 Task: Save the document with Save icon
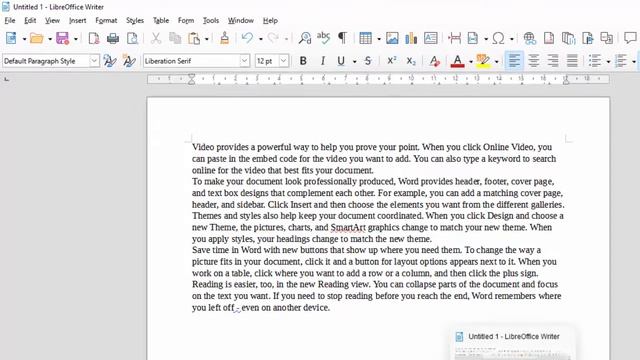pos(62,38)
